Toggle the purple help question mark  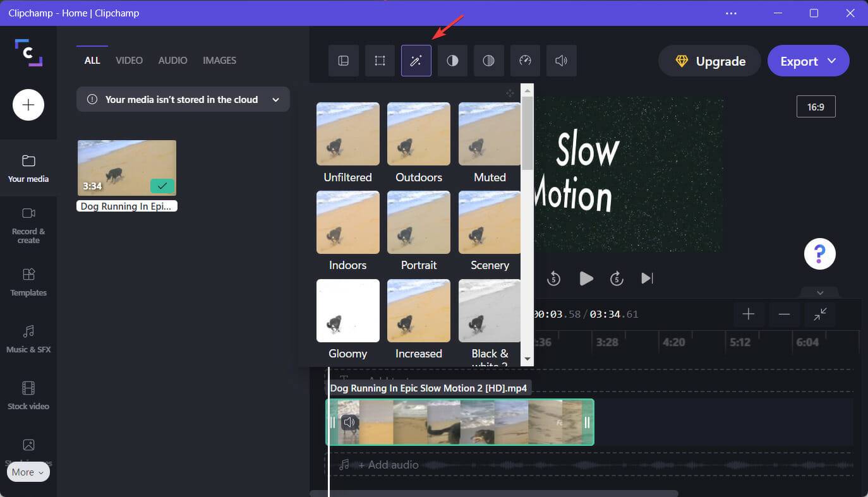819,253
